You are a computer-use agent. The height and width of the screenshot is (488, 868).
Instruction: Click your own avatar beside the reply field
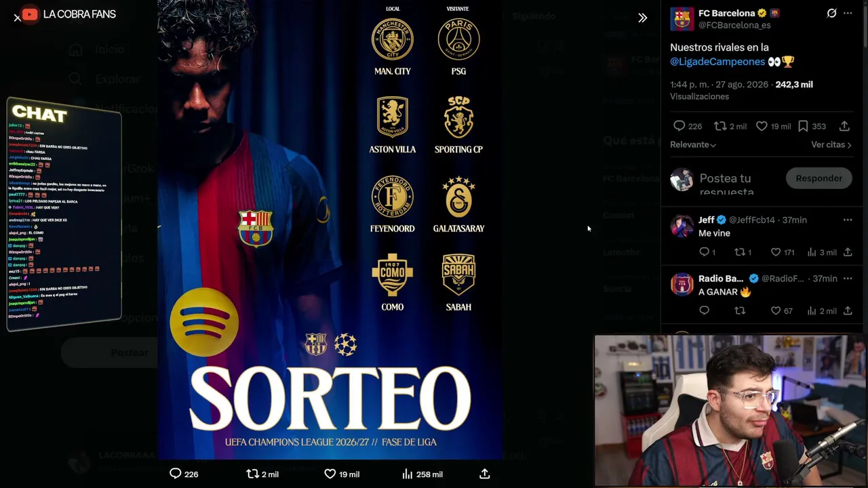click(x=682, y=179)
